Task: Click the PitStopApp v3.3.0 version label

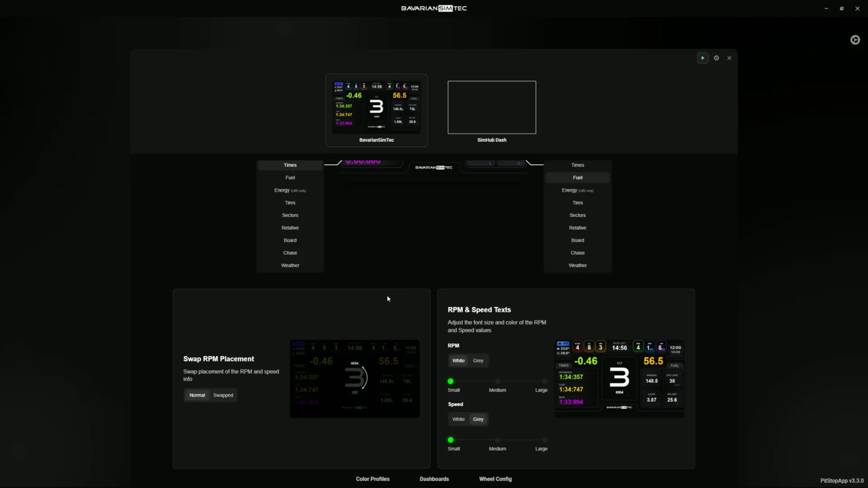Action: (x=842, y=481)
